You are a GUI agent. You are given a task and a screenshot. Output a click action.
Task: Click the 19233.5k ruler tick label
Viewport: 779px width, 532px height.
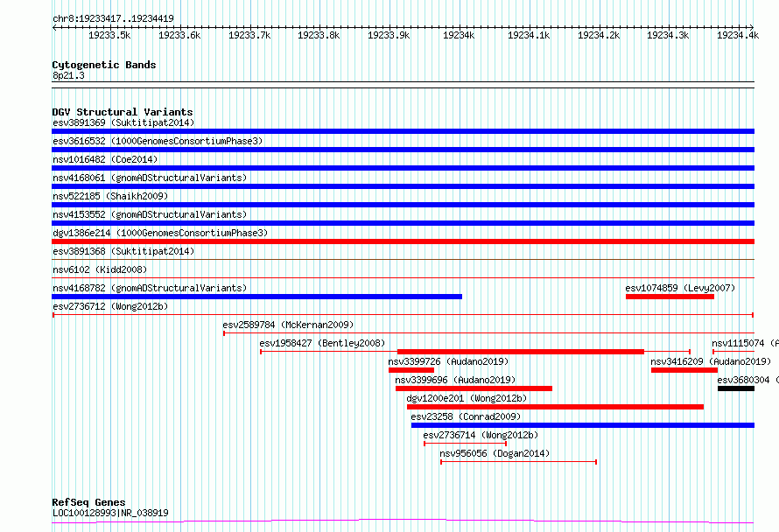point(109,35)
